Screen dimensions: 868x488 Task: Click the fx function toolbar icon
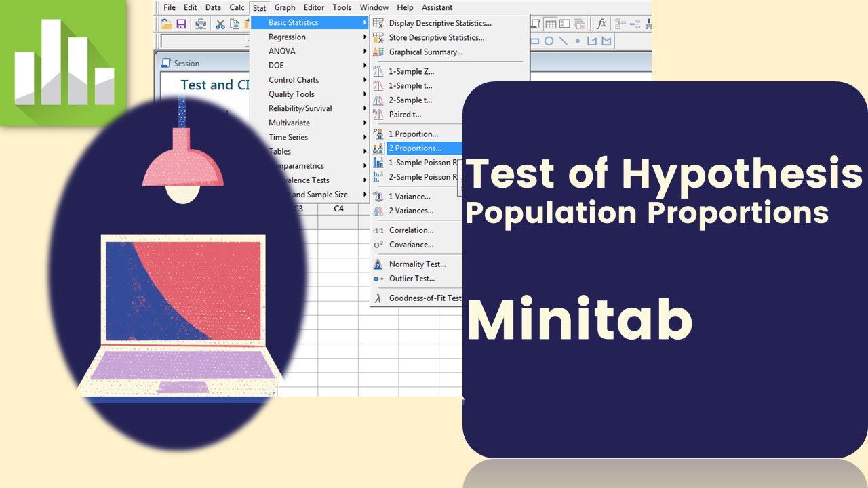(x=601, y=24)
